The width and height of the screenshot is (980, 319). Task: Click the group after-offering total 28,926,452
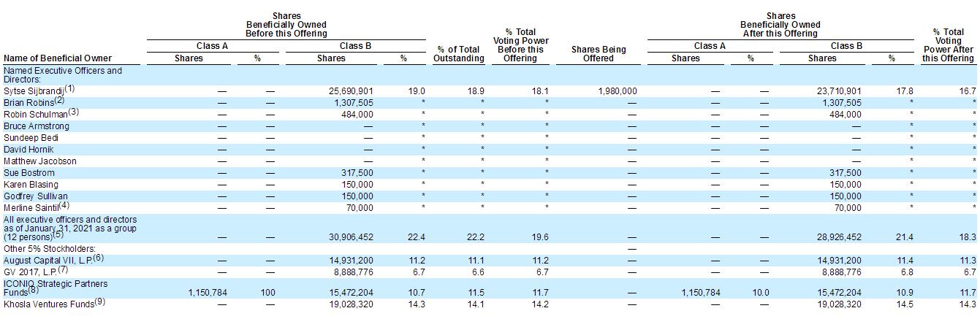(839, 239)
